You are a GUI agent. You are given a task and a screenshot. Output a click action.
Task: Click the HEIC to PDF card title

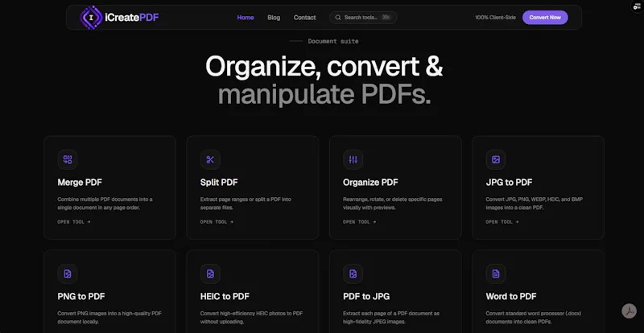225,297
